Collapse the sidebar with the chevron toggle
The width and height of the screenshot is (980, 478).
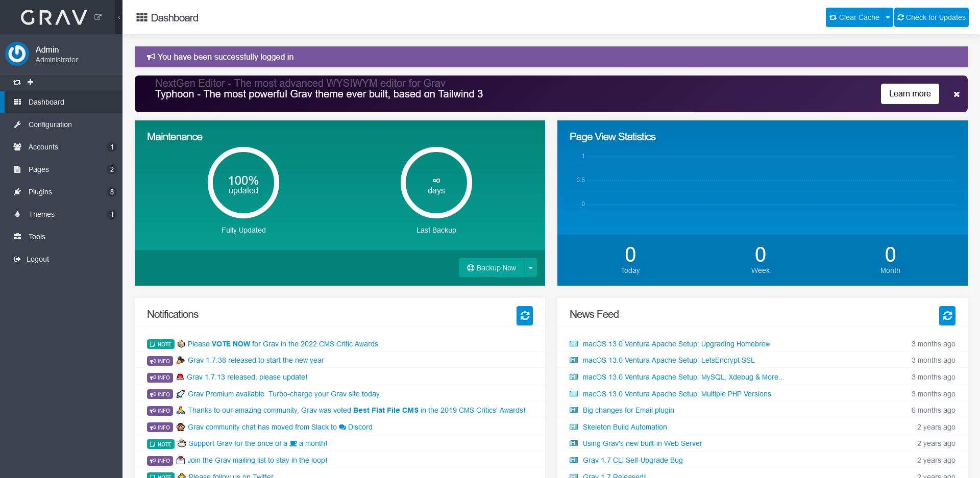pyautogui.click(x=119, y=17)
